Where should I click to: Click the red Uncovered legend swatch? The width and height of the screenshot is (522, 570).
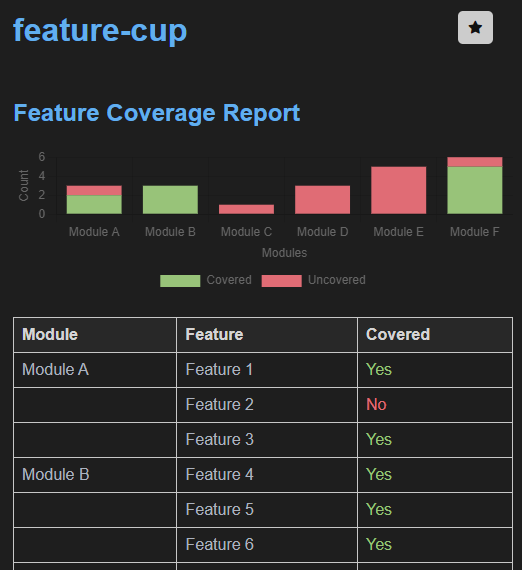(281, 281)
